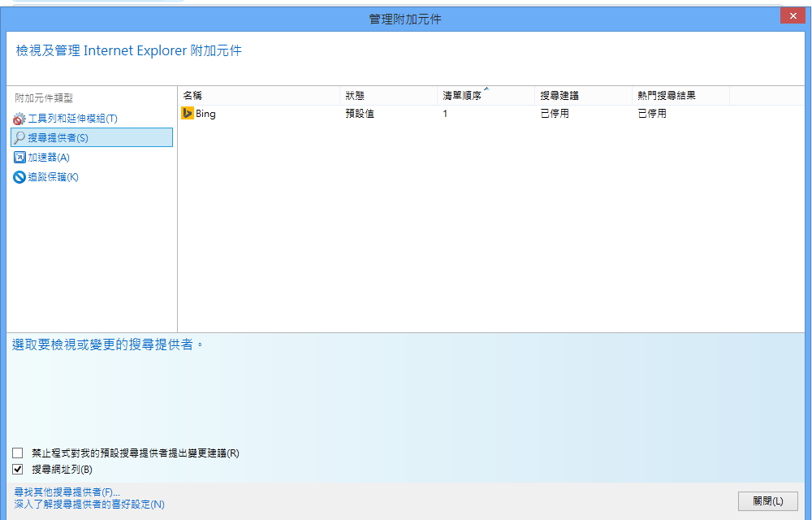The image size is (812, 520).
Task: Open 追蹤保護(K) add-on type
Action: pyautogui.click(x=53, y=177)
